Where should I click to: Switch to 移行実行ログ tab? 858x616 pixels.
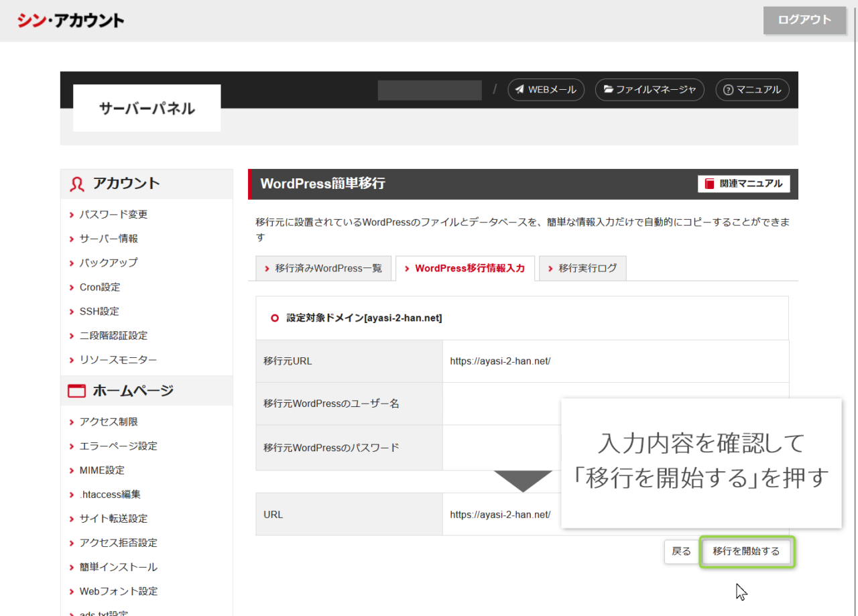coord(583,268)
